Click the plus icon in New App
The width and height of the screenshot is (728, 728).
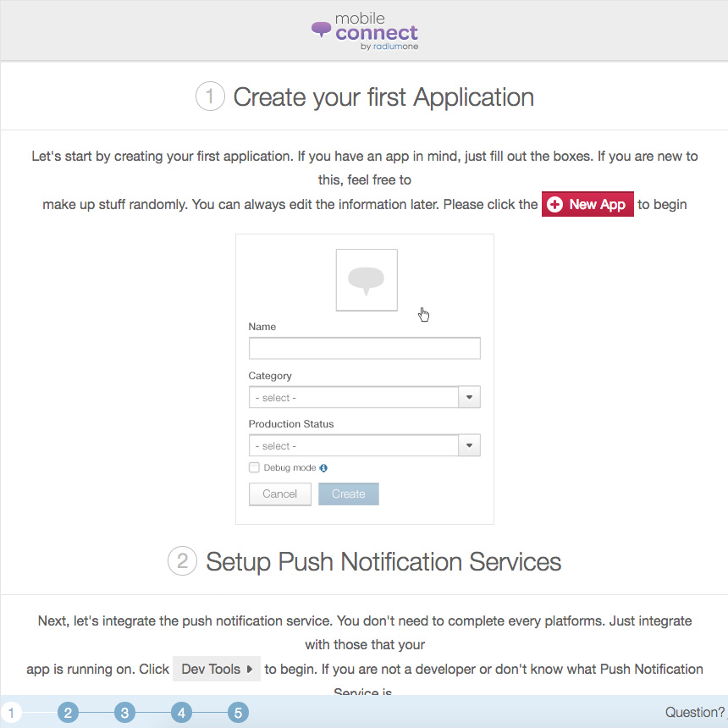click(554, 204)
